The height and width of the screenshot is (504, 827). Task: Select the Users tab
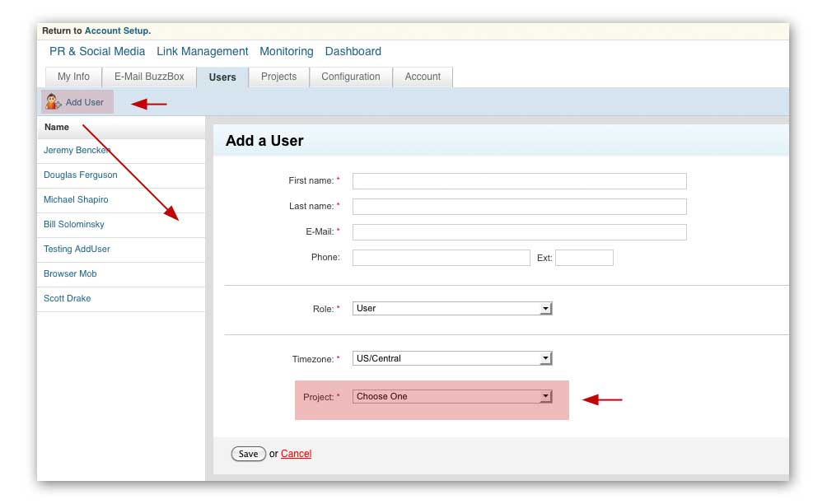[x=222, y=77]
